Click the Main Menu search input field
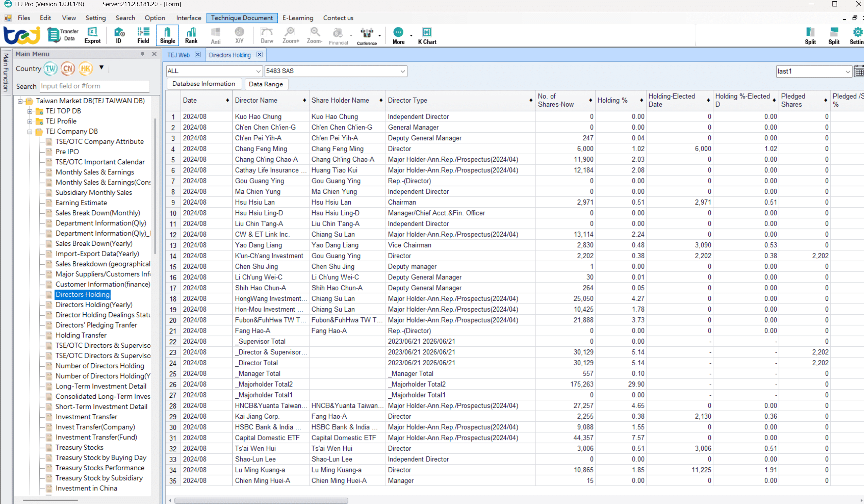Screen dimensions: 864x504 [94, 86]
